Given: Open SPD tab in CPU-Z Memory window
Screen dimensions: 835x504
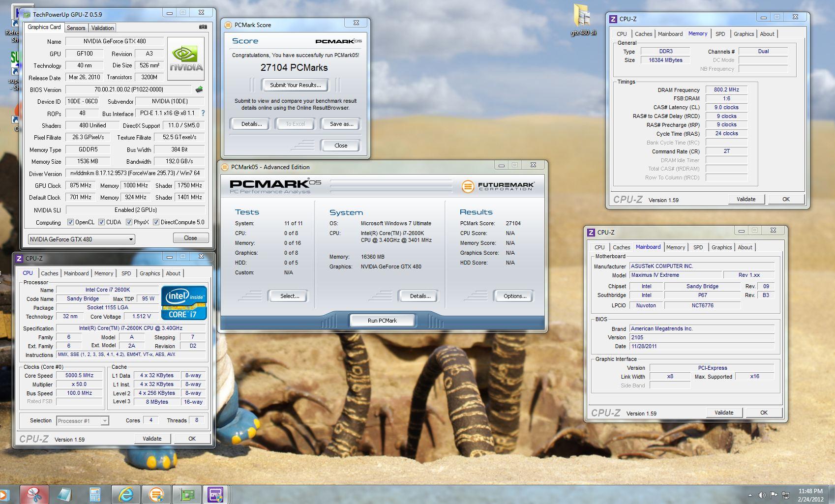Looking at the screenshot, I should pyautogui.click(x=720, y=34).
